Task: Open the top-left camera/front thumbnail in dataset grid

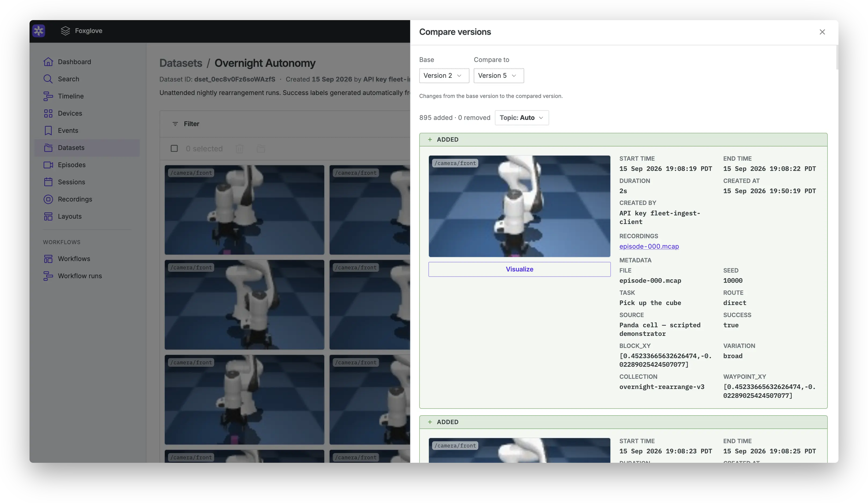Action: (244, 210)
